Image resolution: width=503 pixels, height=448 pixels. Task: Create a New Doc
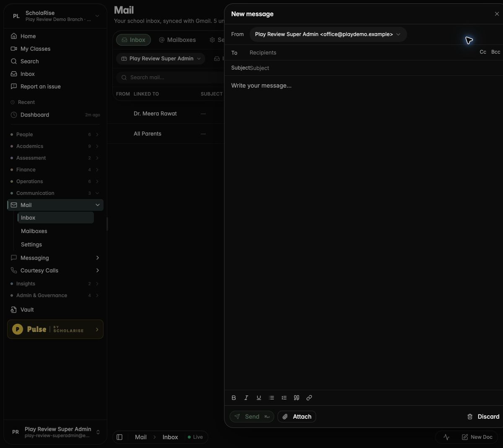click(477, 437)
